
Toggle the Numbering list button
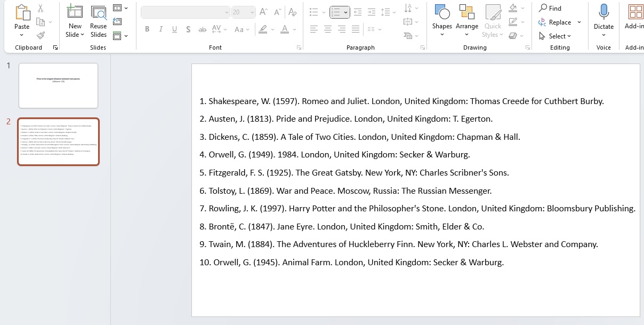pyautogui.click(x=336, y=12)
